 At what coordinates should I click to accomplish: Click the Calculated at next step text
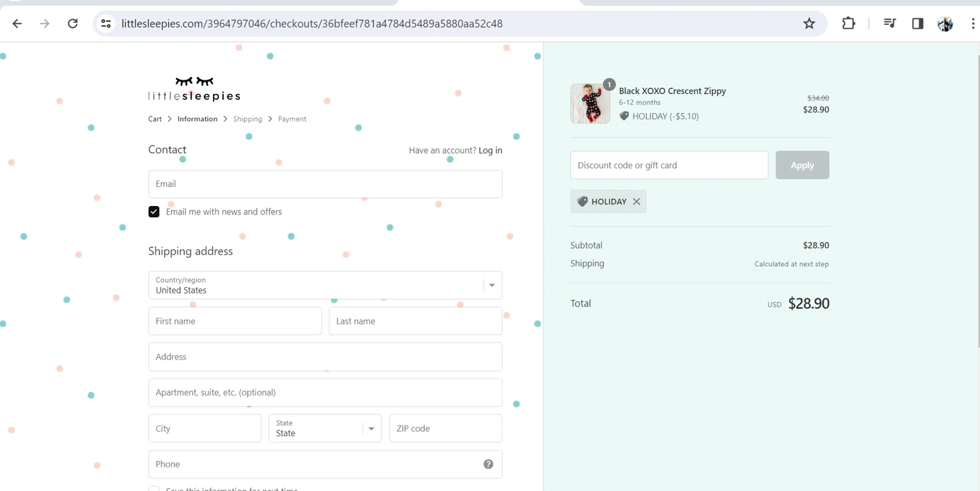point(792,264)
